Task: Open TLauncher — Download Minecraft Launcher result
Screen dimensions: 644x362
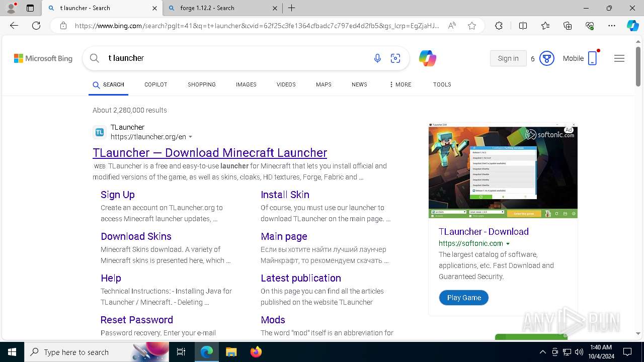Action: pos(210,152)
